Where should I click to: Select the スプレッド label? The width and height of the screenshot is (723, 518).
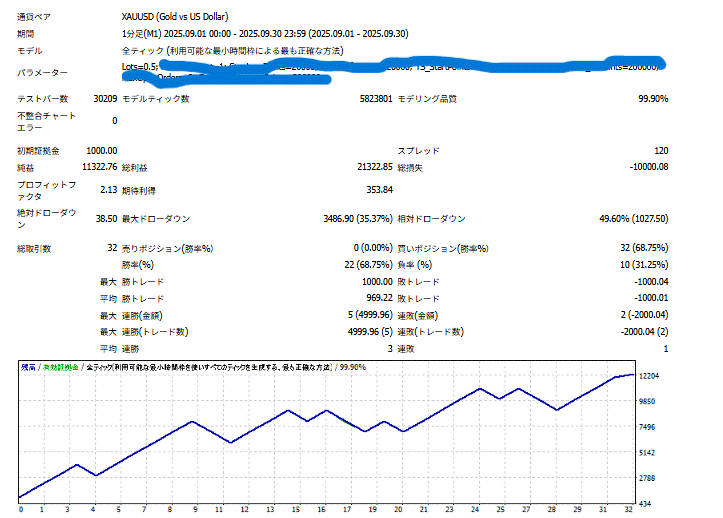(418, 151)
